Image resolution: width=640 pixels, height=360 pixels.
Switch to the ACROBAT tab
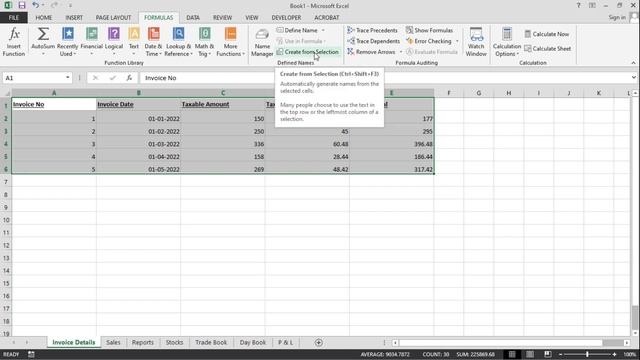(327, 18)
